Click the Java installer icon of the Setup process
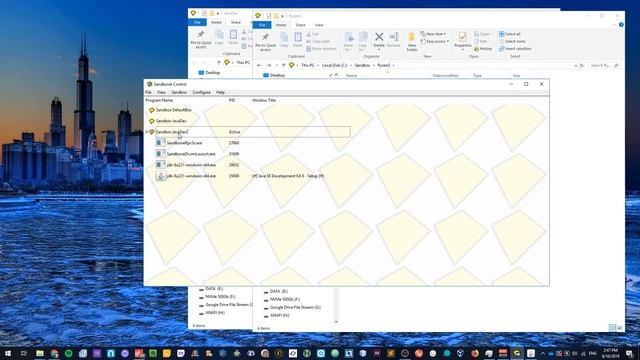This screenshot has height=360, width=640. [x=160, y=176]
